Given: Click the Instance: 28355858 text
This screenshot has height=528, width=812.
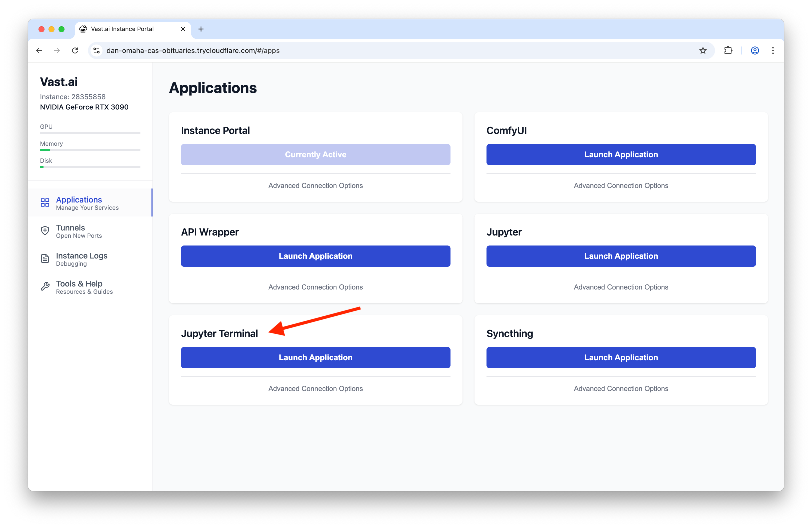Looking at the screenshot, I should point(73,97).
